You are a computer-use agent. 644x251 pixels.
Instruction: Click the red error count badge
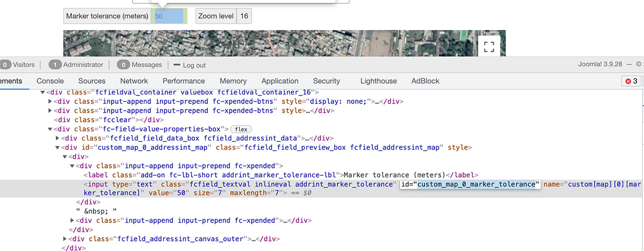click(x=631, y=81)
